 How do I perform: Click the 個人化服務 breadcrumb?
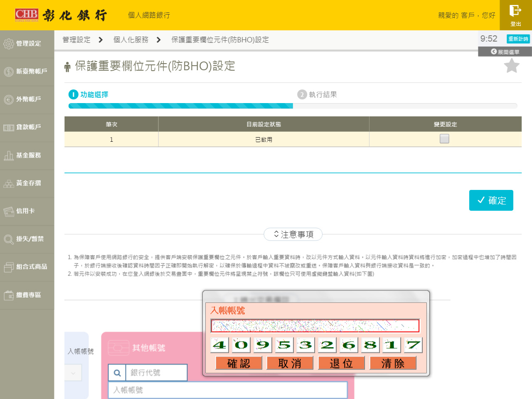[131, 40]
